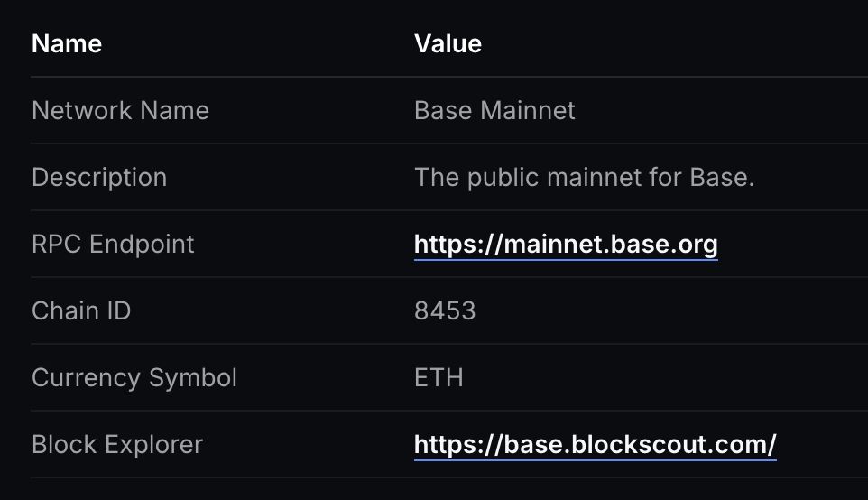Click the ETH currency symbol value
The image size is (868, 500).
pyautogui.click(x=439, y=377)
